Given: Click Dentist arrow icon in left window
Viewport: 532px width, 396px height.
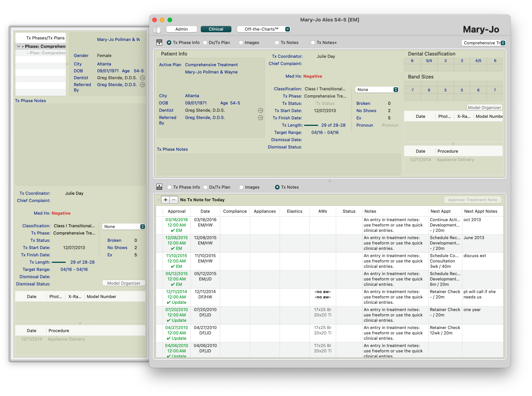Looking at the screenshot, I should [x=142, y=78].
